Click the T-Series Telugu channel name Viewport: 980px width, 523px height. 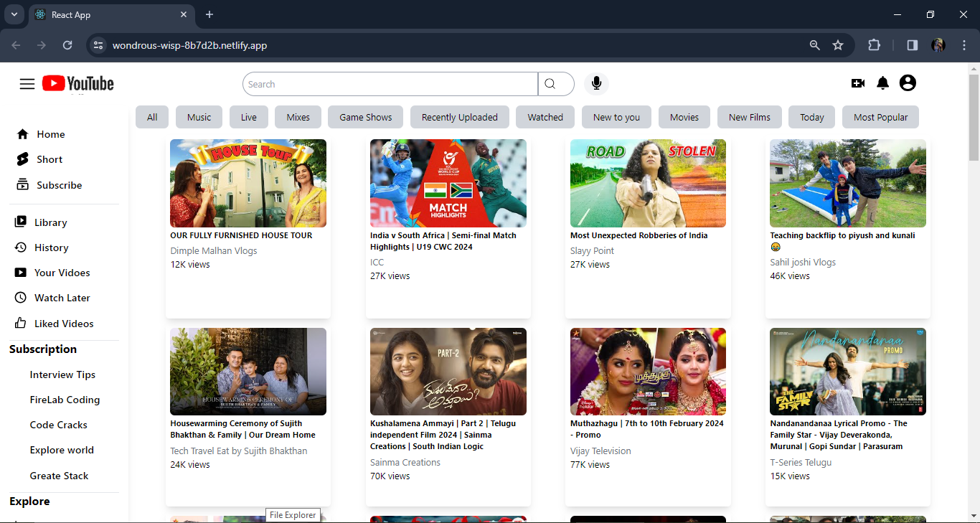point(801,463)
